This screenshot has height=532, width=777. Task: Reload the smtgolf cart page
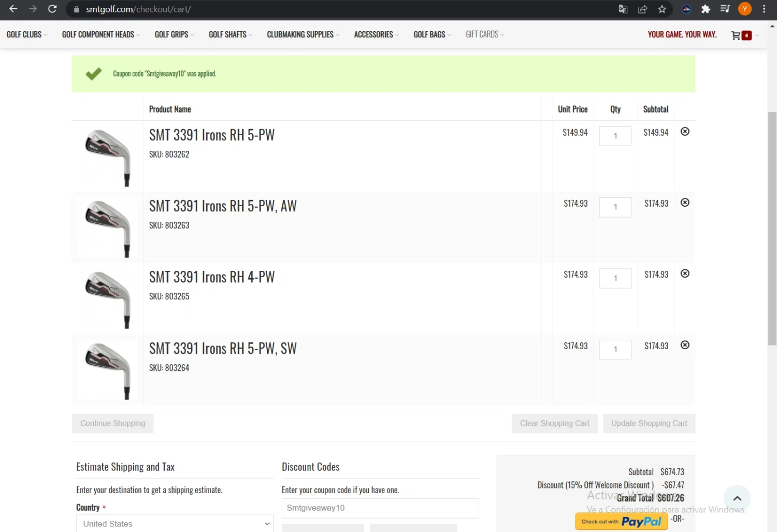point(52,9)
